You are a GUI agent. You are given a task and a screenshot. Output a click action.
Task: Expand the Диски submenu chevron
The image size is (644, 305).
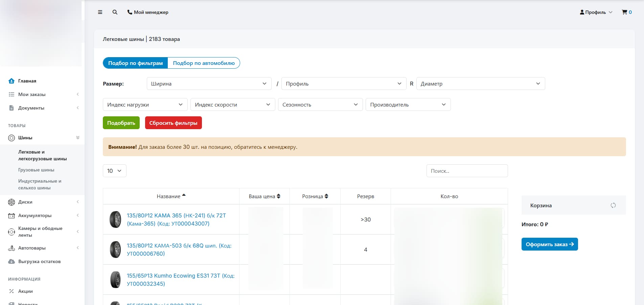click(x=78, y=202)
